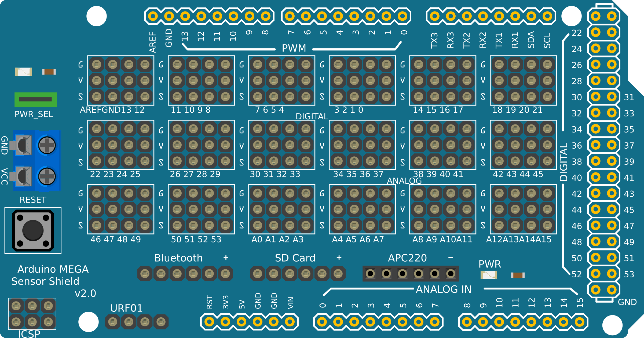644x338 pixels.
Task: Click the 'RX1' header label
Action: (x=515, y=40)
